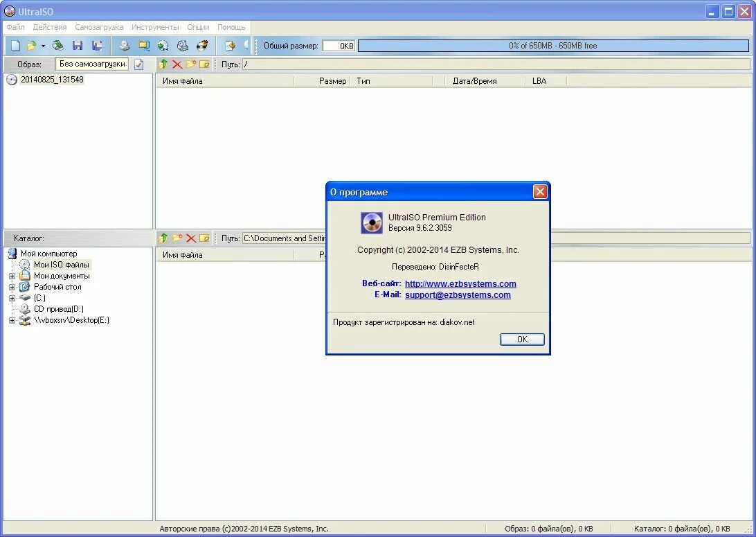Select \\vboxsrv\Desktop(E:) network drive
Screen dimensions: 756x537
71,320
